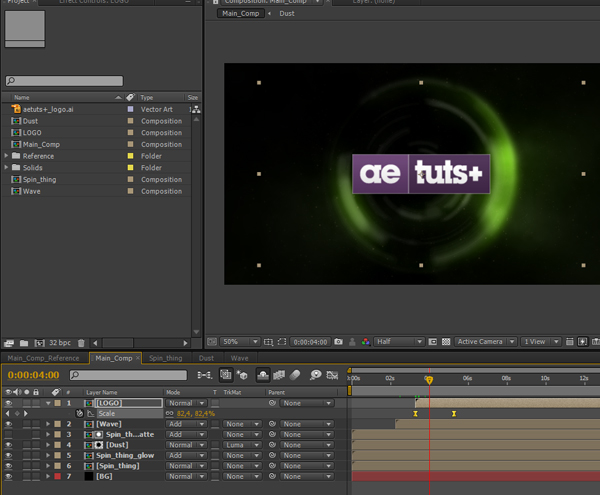The height and width of the screenshot is (495, 600).
Task: Hide the Wave layer with its eye icon
Action: click(x=8, y=424)
